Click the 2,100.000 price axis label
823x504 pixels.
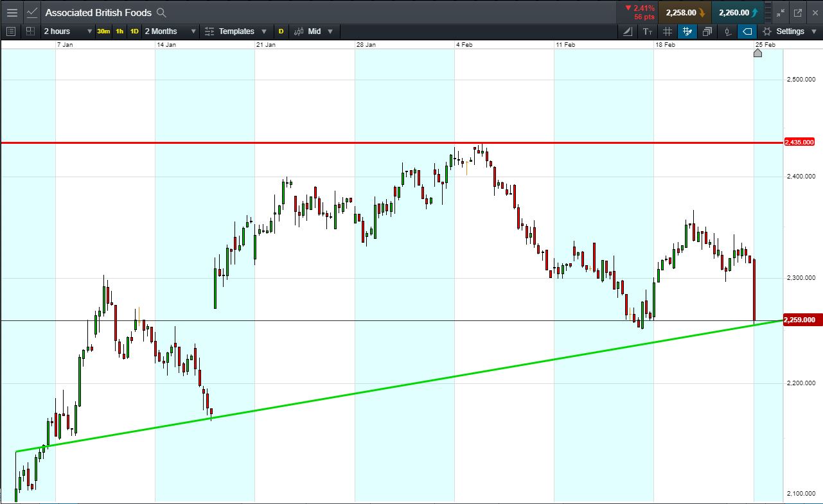tap(801, 493)
